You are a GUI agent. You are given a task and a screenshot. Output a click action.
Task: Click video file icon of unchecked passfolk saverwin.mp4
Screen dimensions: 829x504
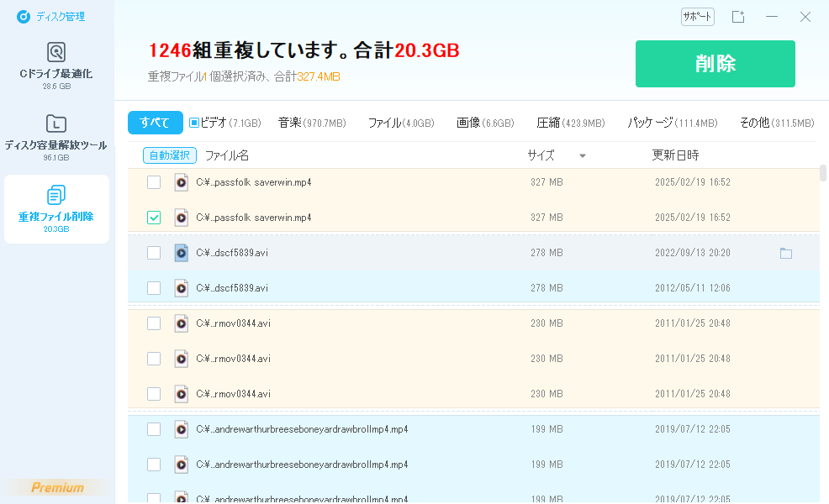pos(182,182)
